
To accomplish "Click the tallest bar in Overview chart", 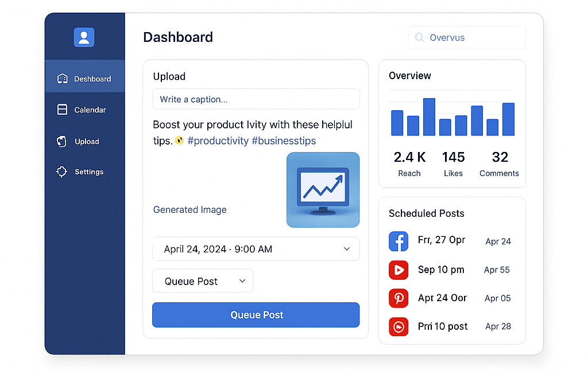I will tap(429, 116).
